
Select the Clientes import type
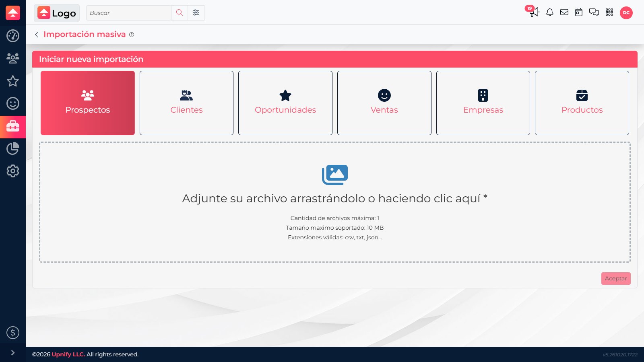[x=186, y=103]
